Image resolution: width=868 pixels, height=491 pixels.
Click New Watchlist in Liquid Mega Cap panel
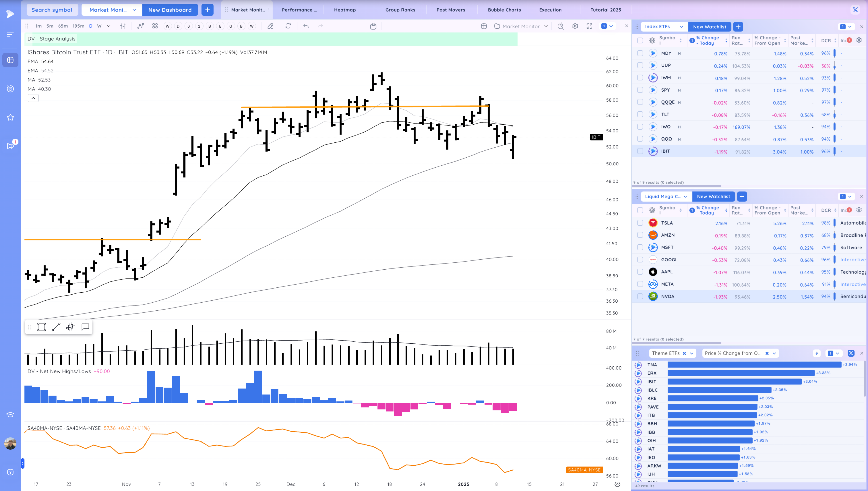(713, 197)
